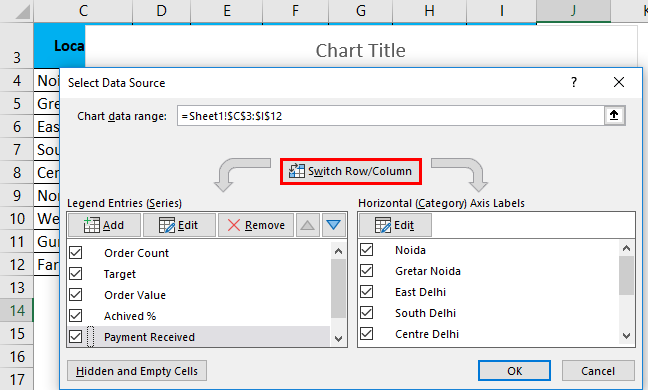The width and height of the screenshot is (648, 390).
Task: Select column H header
Action: (429, 11)
